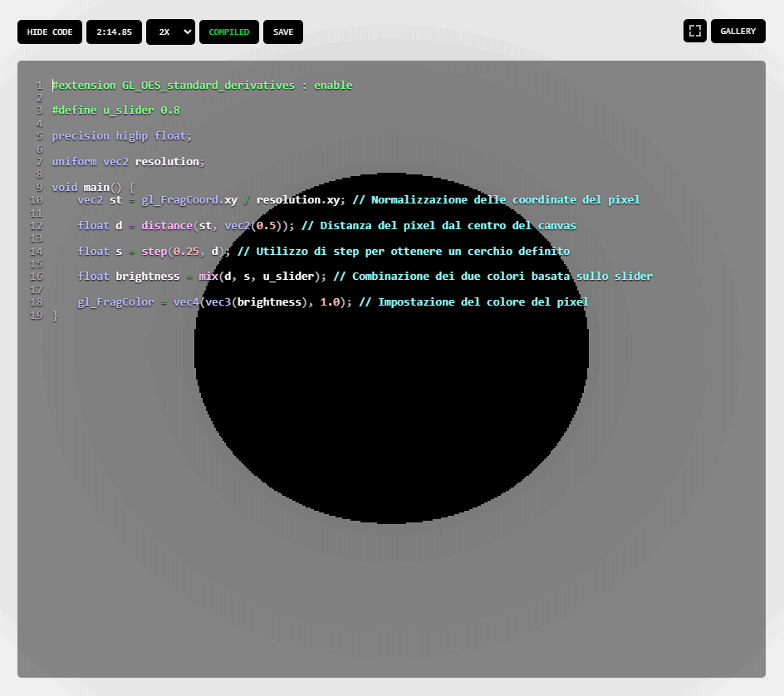Click line number 19 in gutter
The image size is (784, 696).
point(37,316)
